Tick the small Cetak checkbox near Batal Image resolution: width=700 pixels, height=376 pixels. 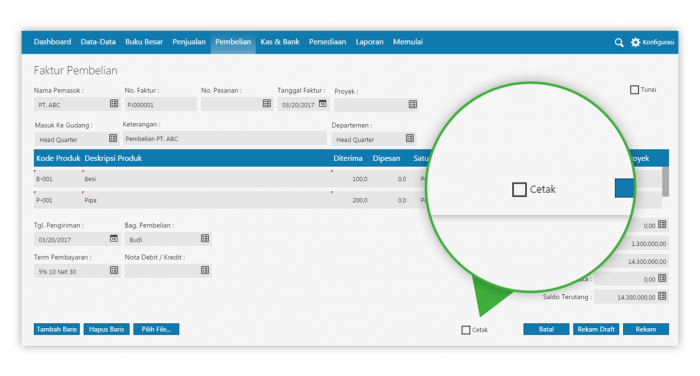pos(466,330)
